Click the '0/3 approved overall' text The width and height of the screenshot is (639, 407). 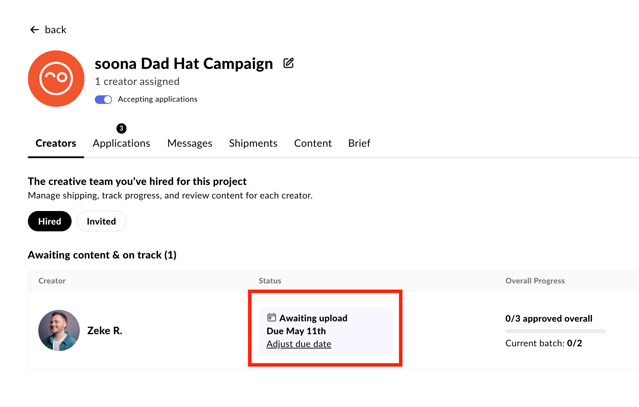point(549,319)
